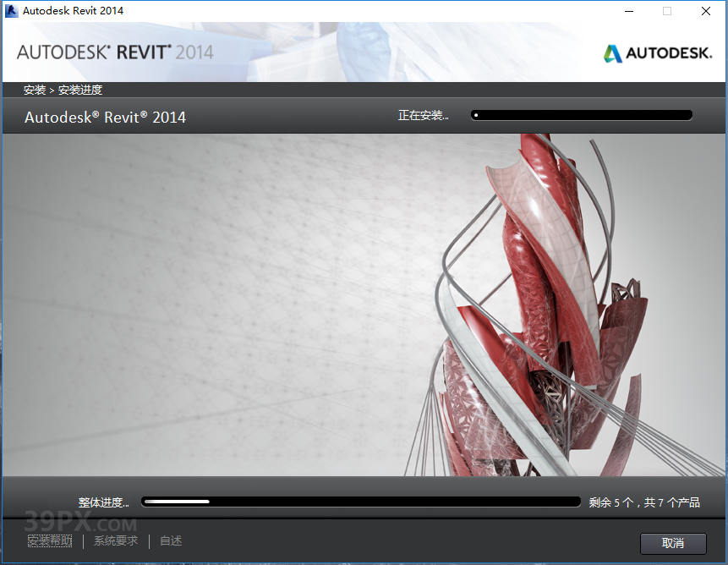Click the Autodesk Revit 2014 product title
This screenshot has height=565, width=728.
[x=105, y=117]
